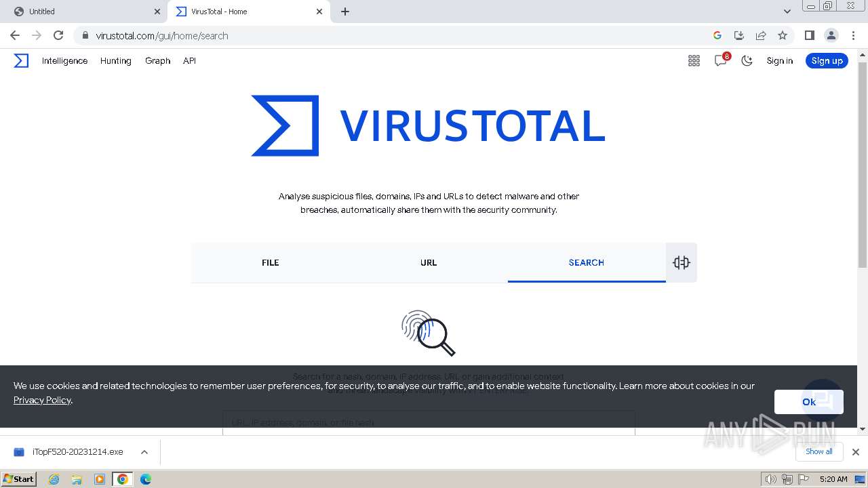Click the volume speaker tray icon
The width and height of the screenshot is (868, 488).
[770, 479]
